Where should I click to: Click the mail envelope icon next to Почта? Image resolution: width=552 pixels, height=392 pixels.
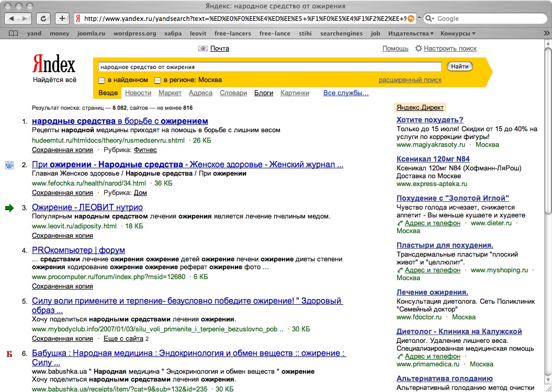(203, 49)
